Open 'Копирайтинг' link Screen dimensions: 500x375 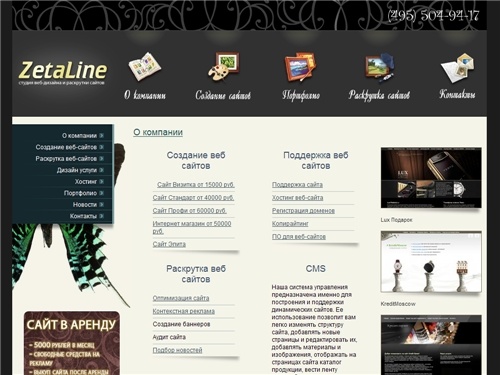tap(290, 224)
